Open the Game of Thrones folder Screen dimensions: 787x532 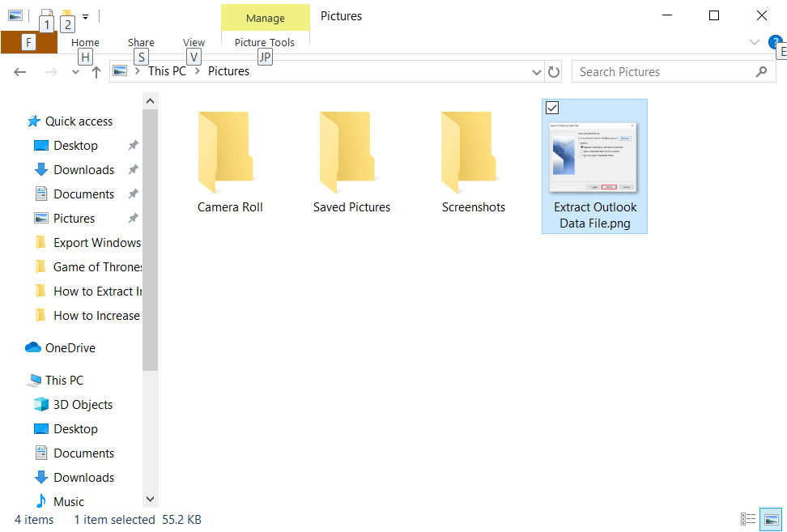coord(87,267)
